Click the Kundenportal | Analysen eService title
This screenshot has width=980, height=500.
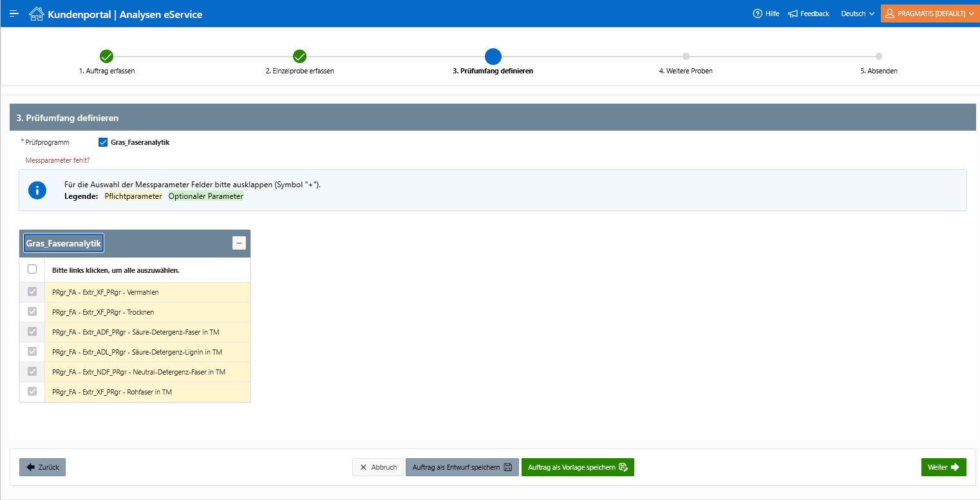pyautogui.click(x=125, y=14)
